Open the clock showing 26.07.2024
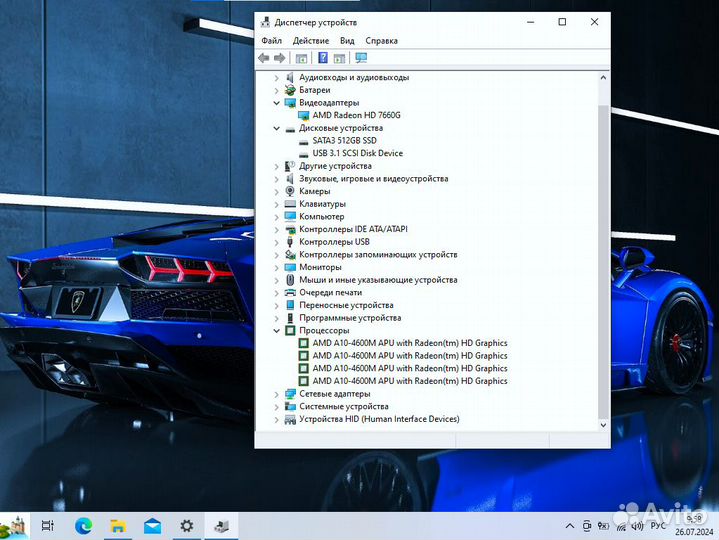Viewport: 719px width, 540px height. click(x=694, y=525)
